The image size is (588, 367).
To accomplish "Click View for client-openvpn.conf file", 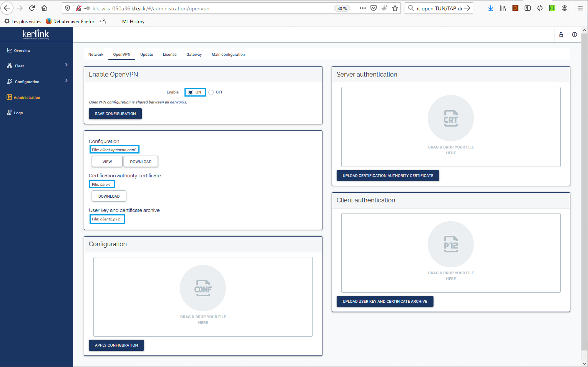I will [x=107, y=162].
